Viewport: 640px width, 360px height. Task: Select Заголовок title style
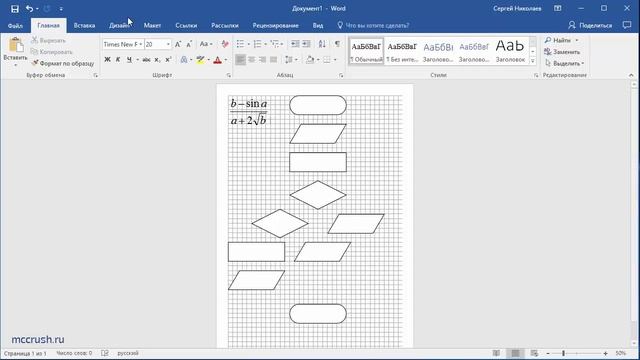coord(510,51)
